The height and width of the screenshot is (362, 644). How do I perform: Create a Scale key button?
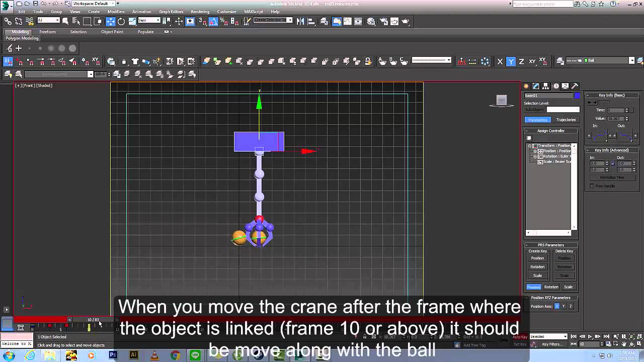[x=537, y=276]
